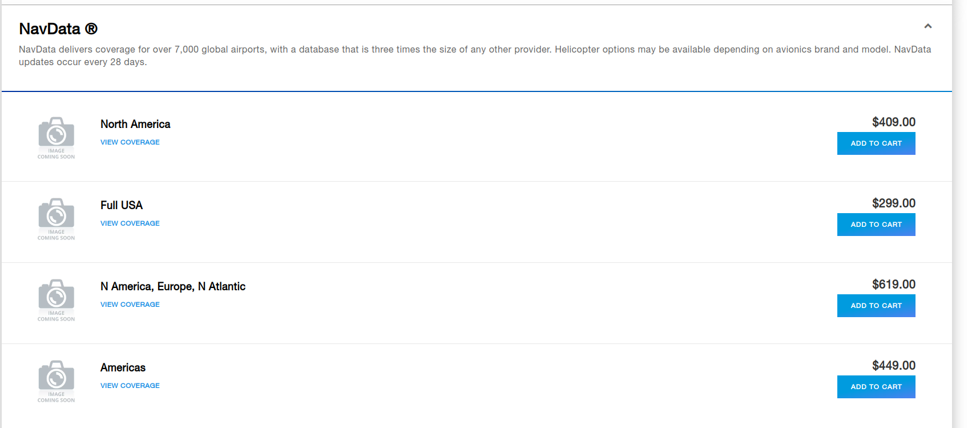
Task: Click Full USA placeholder camera image
Action: (56, 219)
